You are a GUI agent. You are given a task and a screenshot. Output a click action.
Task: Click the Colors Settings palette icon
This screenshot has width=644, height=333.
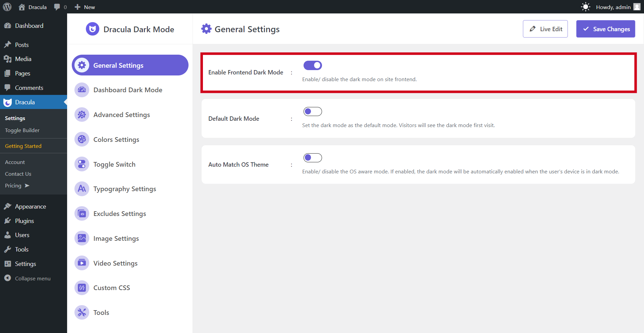click(82, 140)
